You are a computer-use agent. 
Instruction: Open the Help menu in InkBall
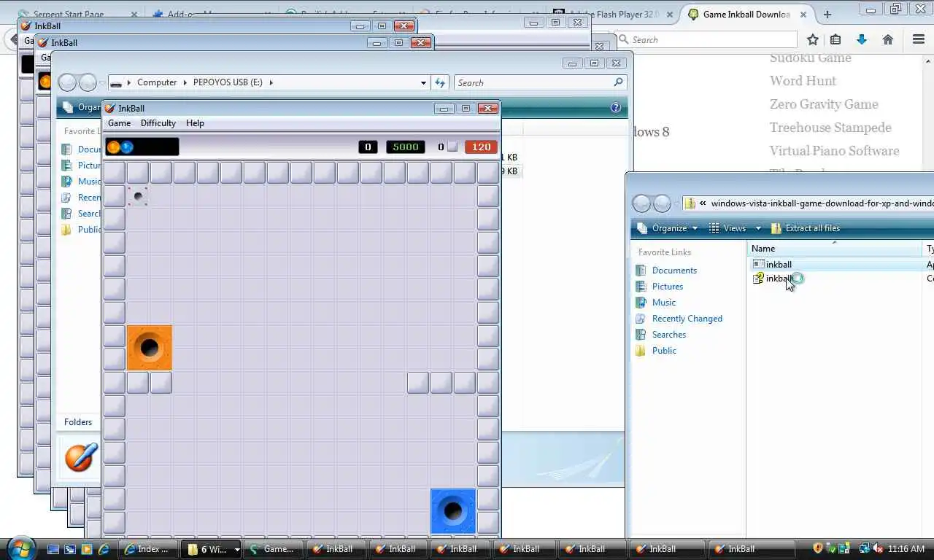195,123
